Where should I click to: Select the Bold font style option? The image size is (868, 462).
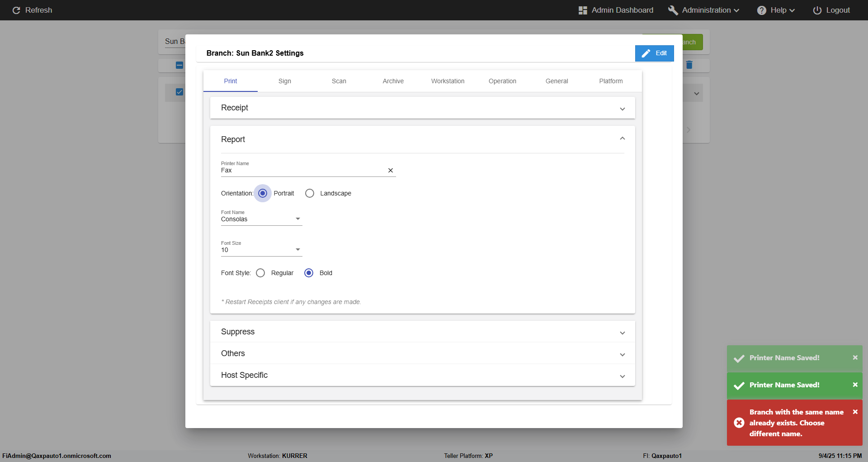(x=309, y=273)
